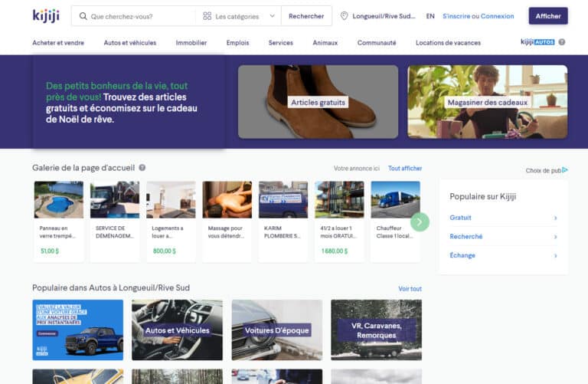Open the Immobilier menu
The image size is (588, 384).
point(191,43)
